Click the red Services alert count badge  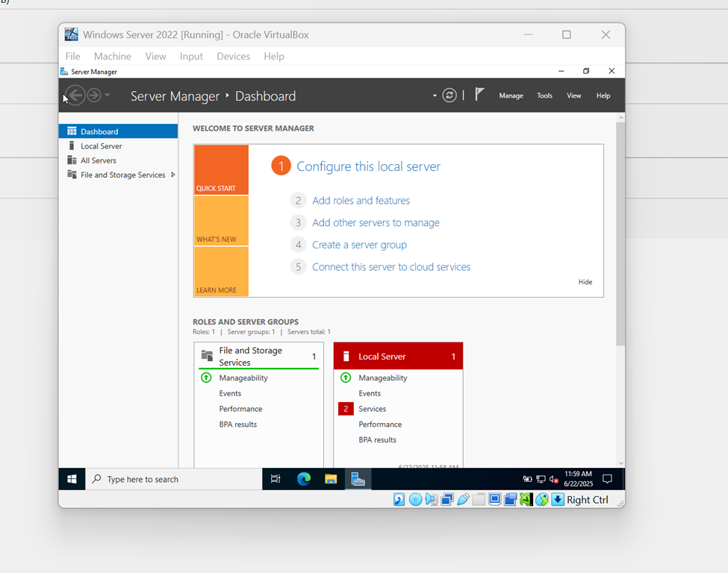[346, 409]
